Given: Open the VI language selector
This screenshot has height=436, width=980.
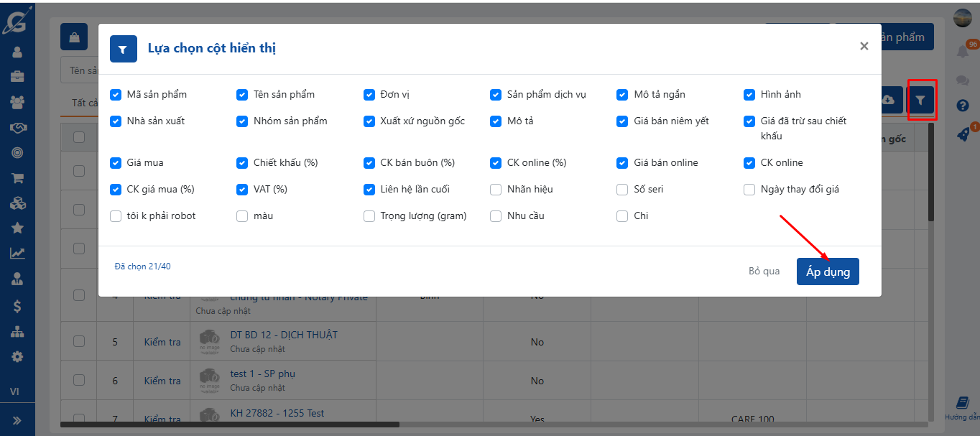Looking at the screenshot, I should point(14,391).
